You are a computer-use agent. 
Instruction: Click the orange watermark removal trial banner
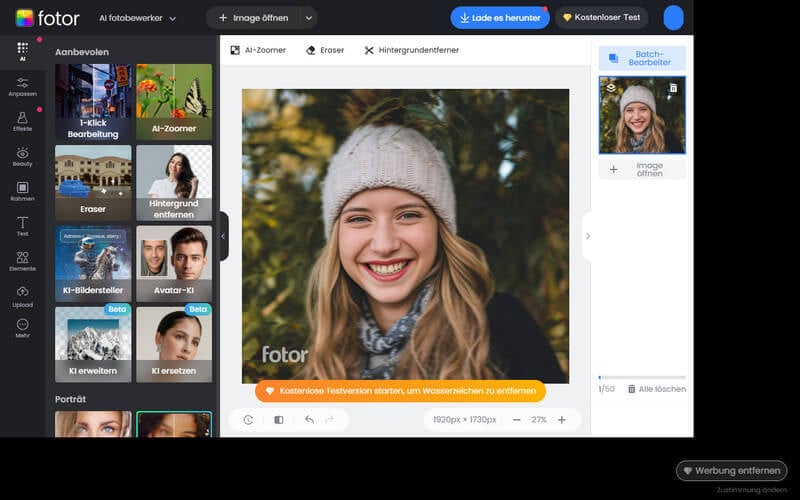(x=401, y=391)
